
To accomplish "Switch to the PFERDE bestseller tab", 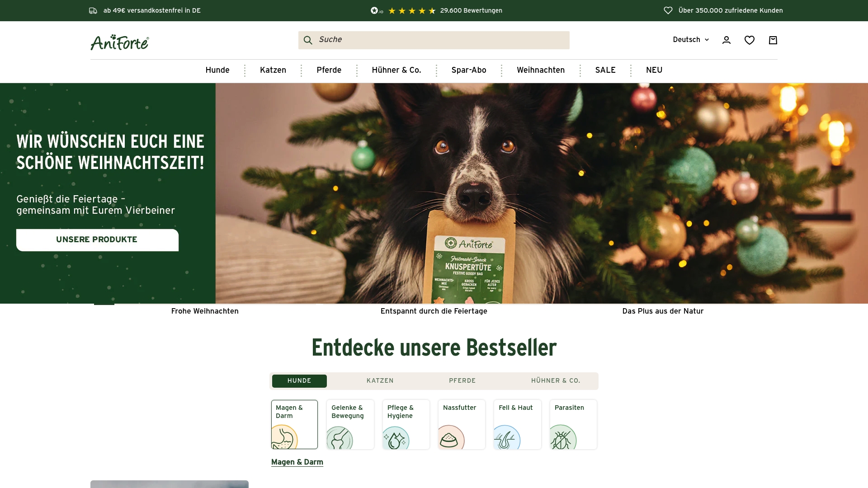I will tap(462, 381).
